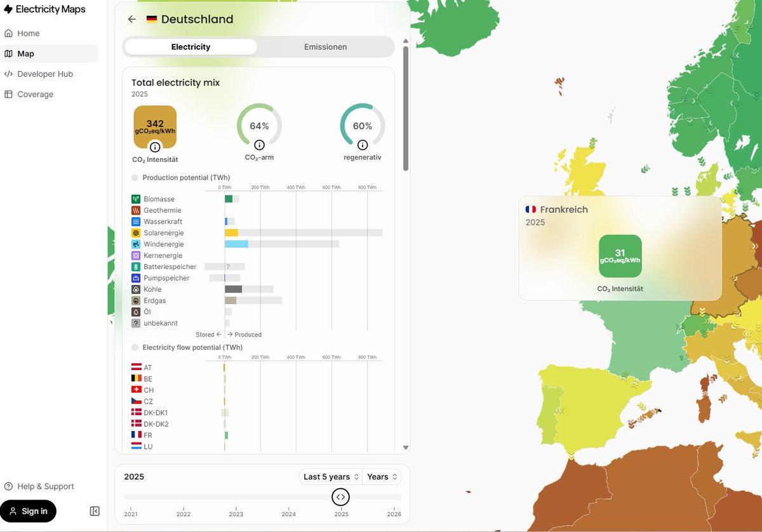Open info for CO₂ Intensität
This screenshot has width=762, height=532.
(x=155, y=147)
